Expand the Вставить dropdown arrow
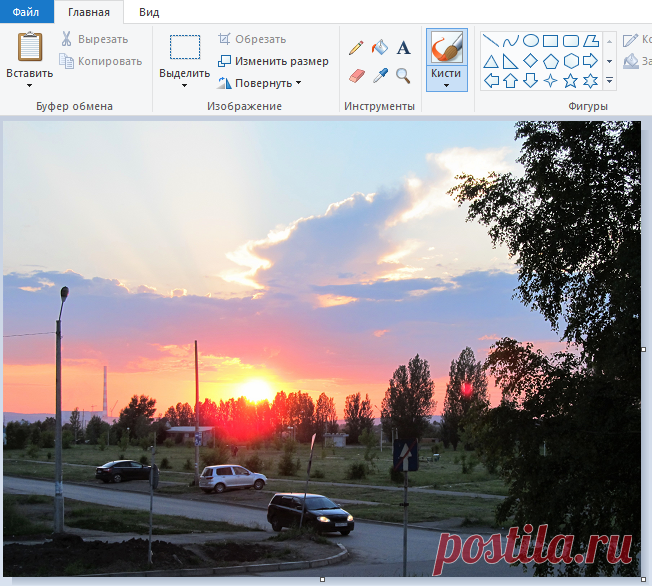Screen dimensions: 652x586 pyautogui.click(x=30, y=85)
